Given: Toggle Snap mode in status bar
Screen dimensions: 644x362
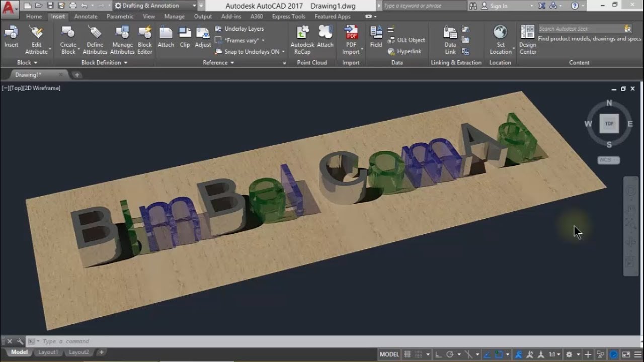Looking at the screenshot, I should tap(419, 354).
